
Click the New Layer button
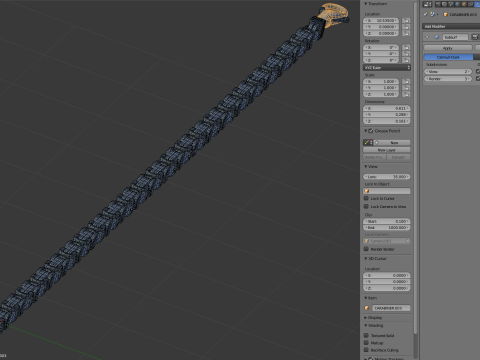click(387, 150)
